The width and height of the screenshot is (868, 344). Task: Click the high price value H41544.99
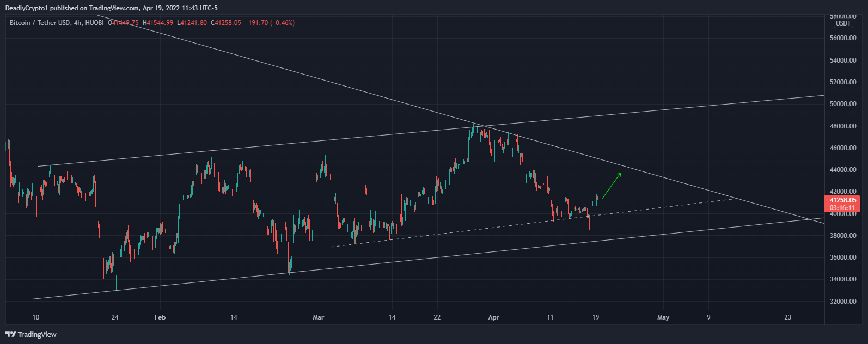(x=158, y=23)
